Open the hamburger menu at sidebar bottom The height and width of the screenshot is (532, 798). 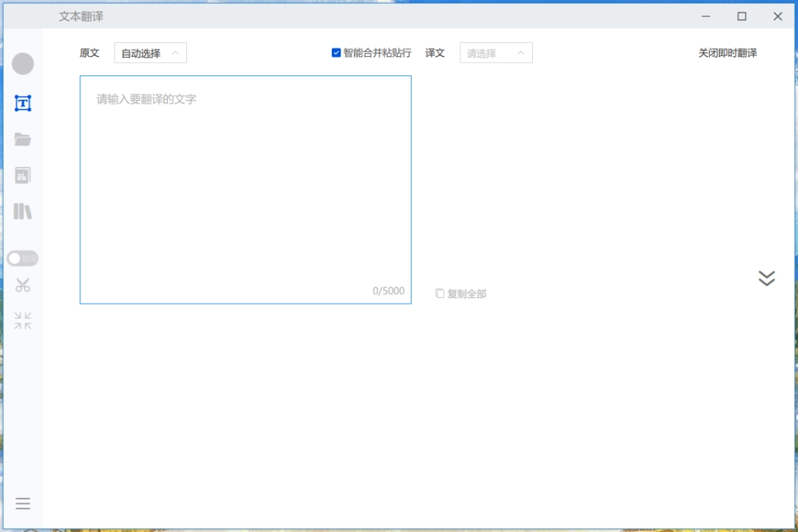tap(23, 503)
